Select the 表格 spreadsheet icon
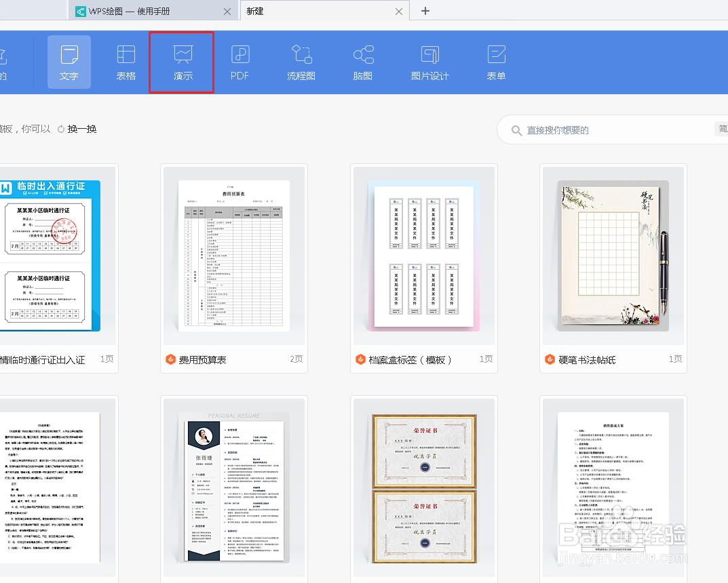 pyautogui.click(x=126, y=62)
